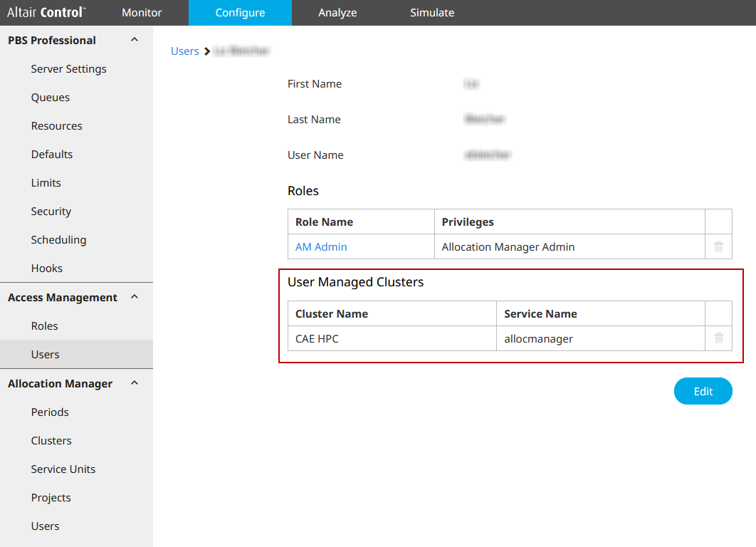Go to the Simulate tab
756x547 pixels.
(x=432, y=13)
